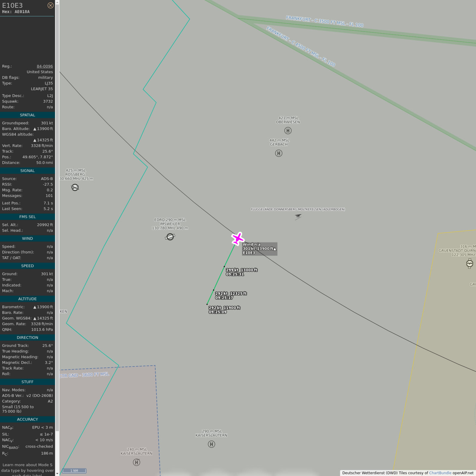Click the sidebar scrollbar down arrow
This screenshot has height=476, width=476.
(57, 473)
